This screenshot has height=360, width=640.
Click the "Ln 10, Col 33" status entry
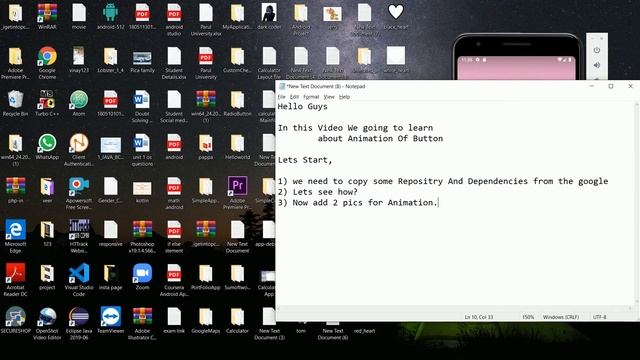tap(479, 317)
